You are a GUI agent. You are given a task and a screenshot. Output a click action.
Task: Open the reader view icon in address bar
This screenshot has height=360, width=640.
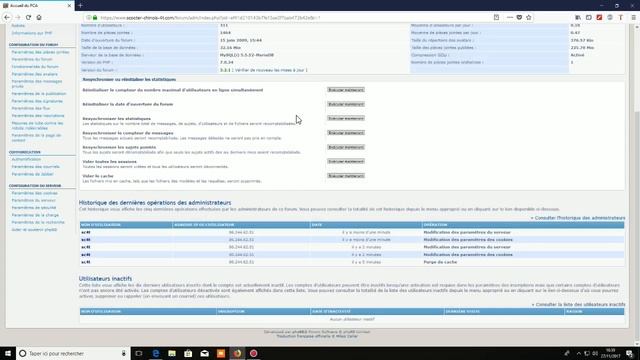click(x=496, y=18)
